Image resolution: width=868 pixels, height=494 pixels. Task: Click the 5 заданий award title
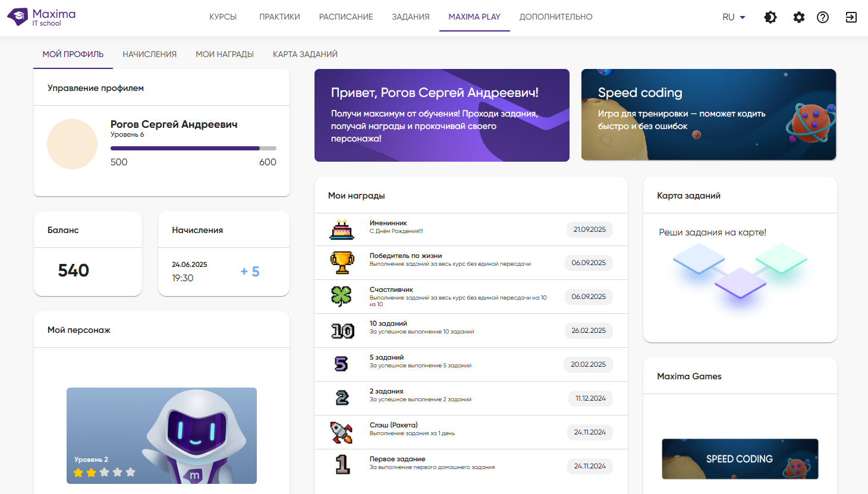click(386, 358)
